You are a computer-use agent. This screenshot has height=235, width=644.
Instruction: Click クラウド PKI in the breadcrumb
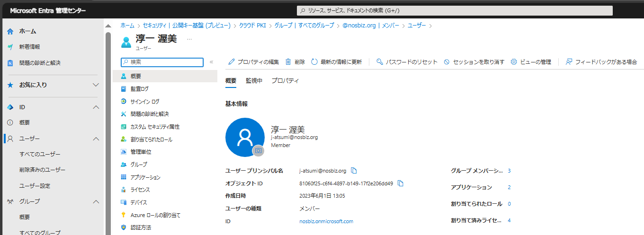click(252, 26)
